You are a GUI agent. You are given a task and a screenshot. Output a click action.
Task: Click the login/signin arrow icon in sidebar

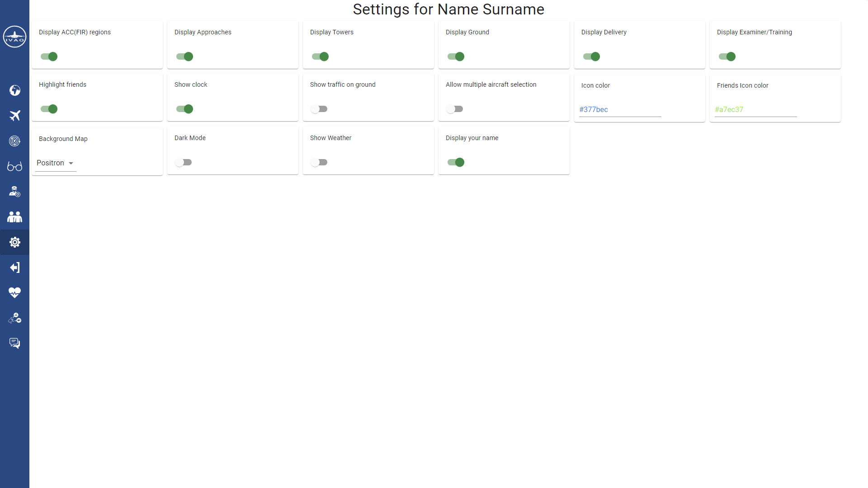[x=14, y=267]
